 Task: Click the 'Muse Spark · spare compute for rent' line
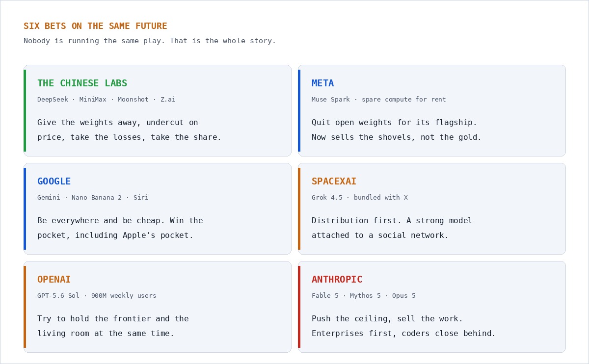tap(378, 100)
